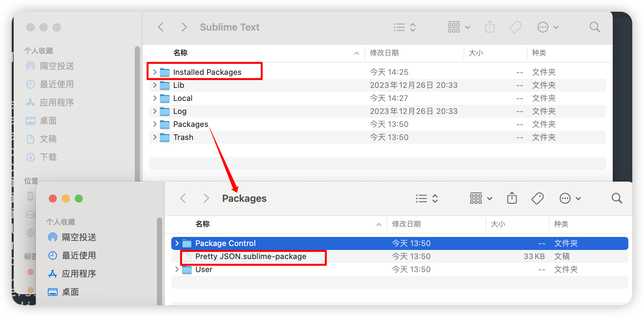
Task: Open 文稿 in Sublime Text window sidebar
Action: click(42, 139)
